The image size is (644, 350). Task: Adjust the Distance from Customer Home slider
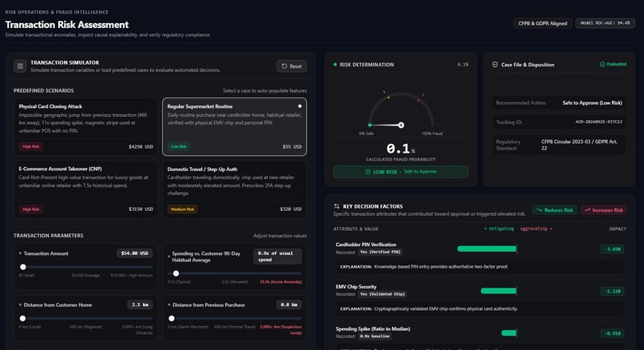point(22,318)
